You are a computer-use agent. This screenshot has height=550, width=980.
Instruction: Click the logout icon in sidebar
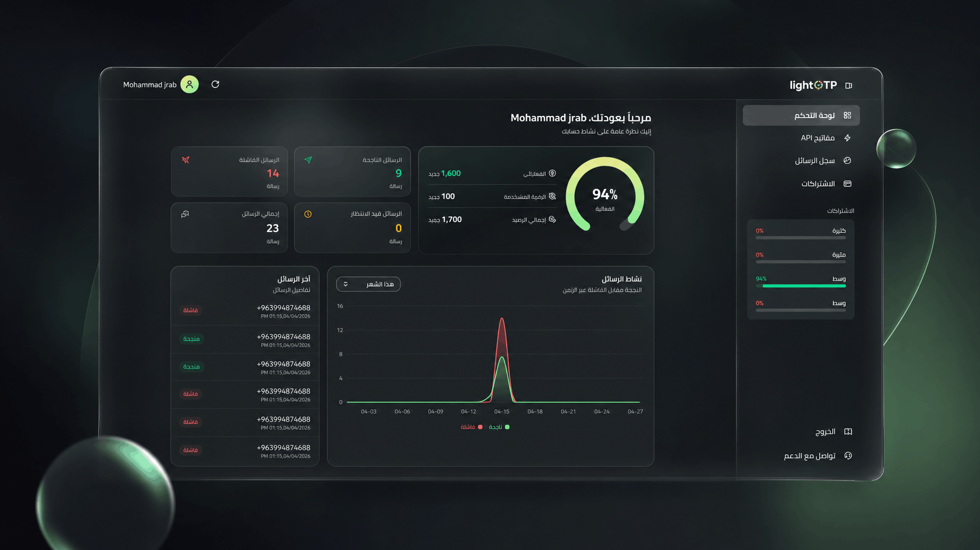848,431
